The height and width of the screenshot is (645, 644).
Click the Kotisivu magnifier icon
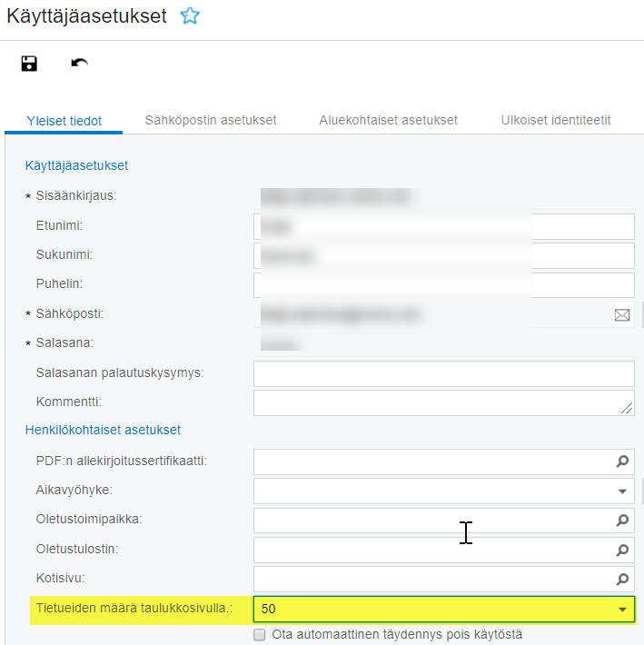[622, 579]
